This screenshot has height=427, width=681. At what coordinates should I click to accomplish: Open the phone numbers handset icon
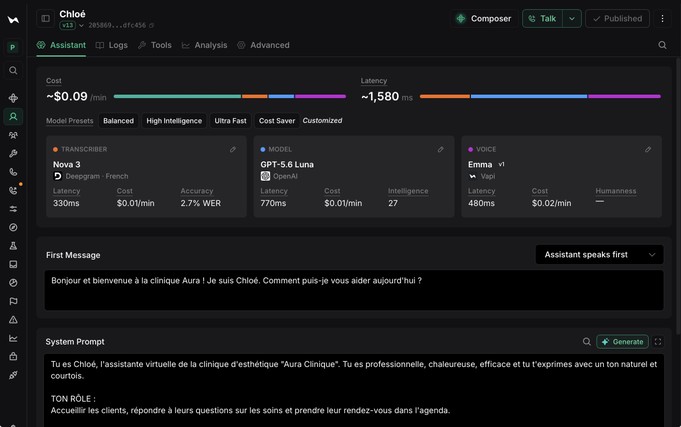click(x=13, y=172)
